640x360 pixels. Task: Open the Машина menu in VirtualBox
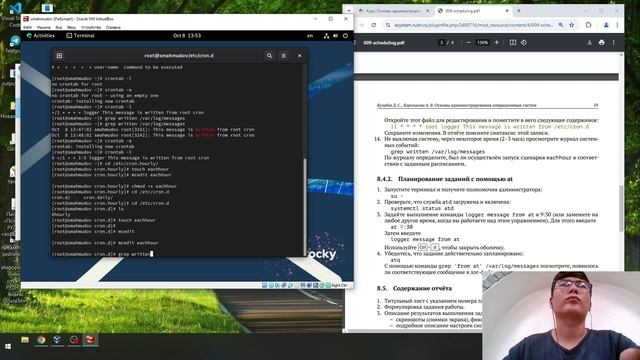(44, 27)
